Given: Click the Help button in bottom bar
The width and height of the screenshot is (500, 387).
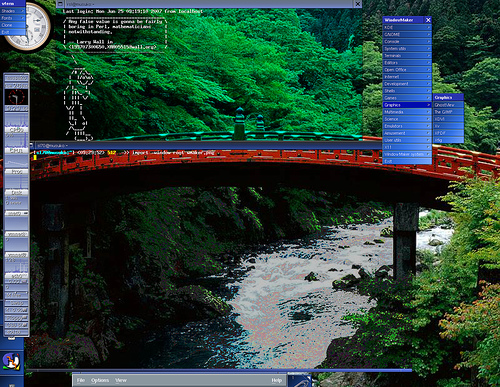Looking at the screenshot, I should [276, 380].
